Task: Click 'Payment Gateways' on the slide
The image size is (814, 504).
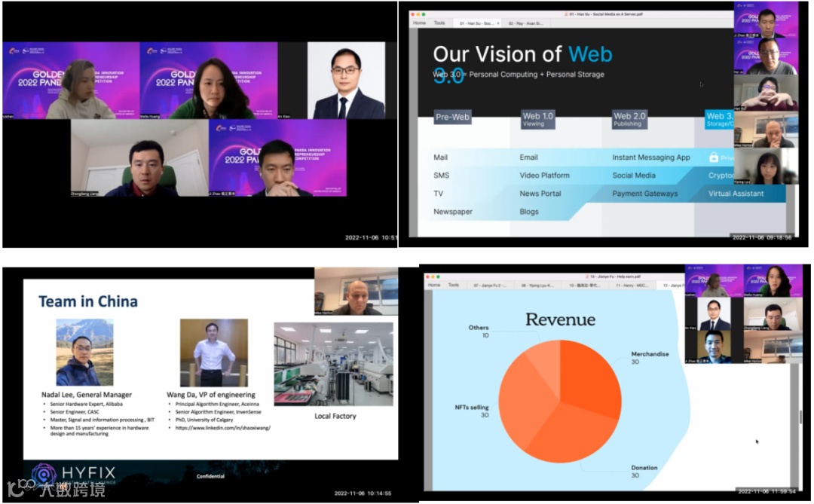Action: (644, 194)
